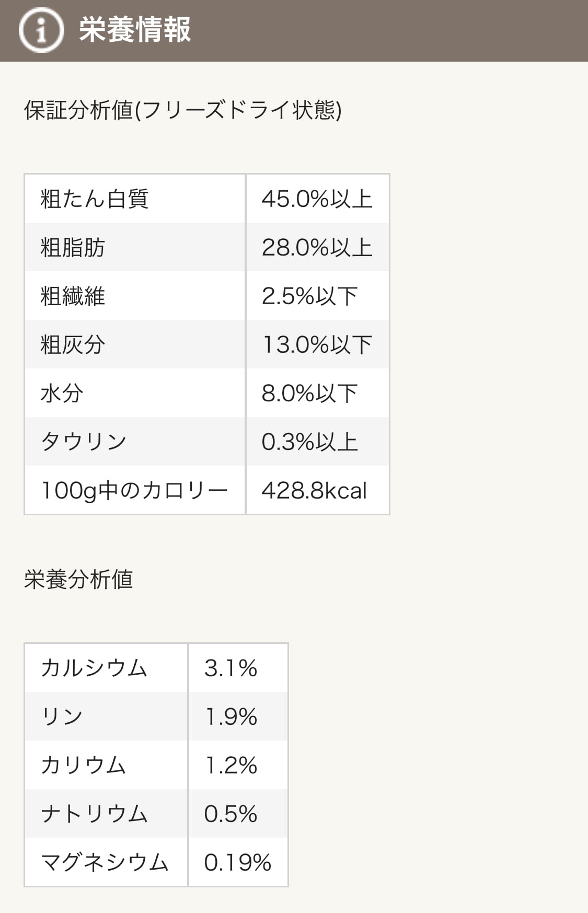Viewport: 588px width, 913px height.
Task: Click the 粗繊維 row label
Action: (73, 296)
